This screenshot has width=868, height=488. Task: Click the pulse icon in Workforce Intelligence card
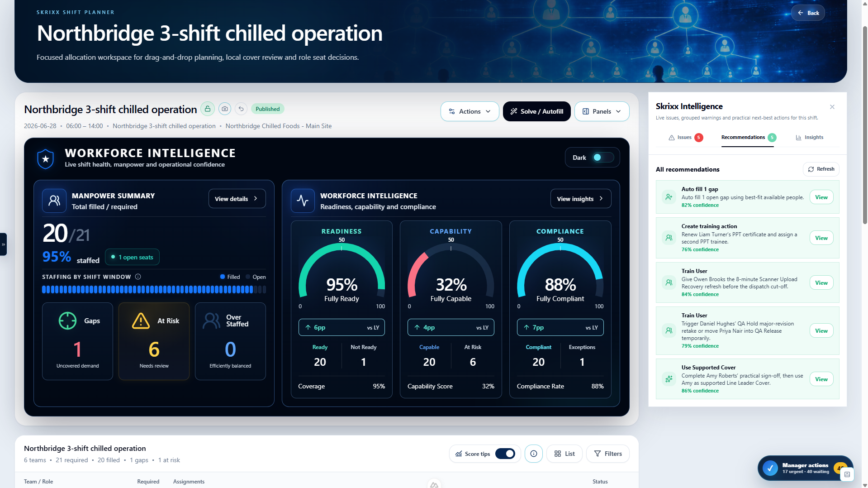(303, 201)
